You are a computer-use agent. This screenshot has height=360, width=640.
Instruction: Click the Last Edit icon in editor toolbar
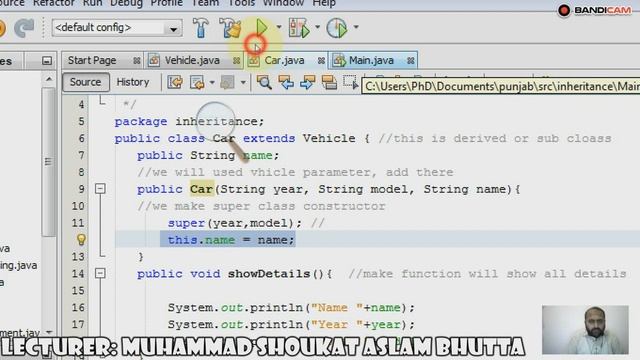coord(175,82)
